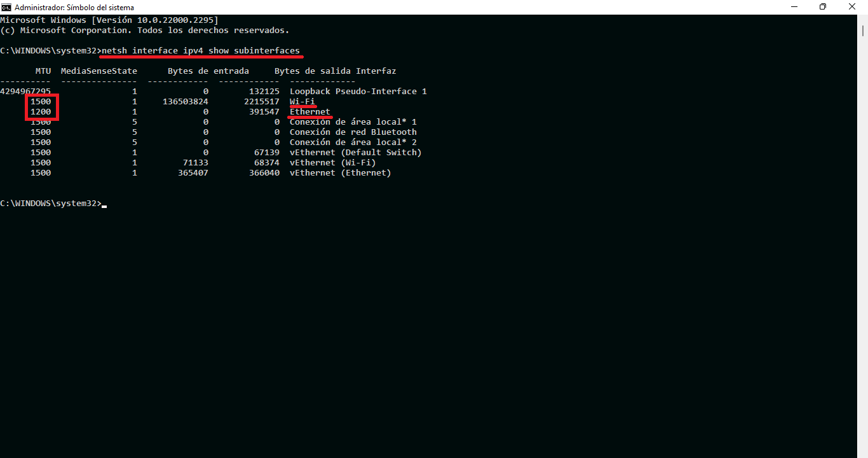Screen dimensions: 868x458
Task: Click the outgoing bytes value 67139
Action: 267,152
